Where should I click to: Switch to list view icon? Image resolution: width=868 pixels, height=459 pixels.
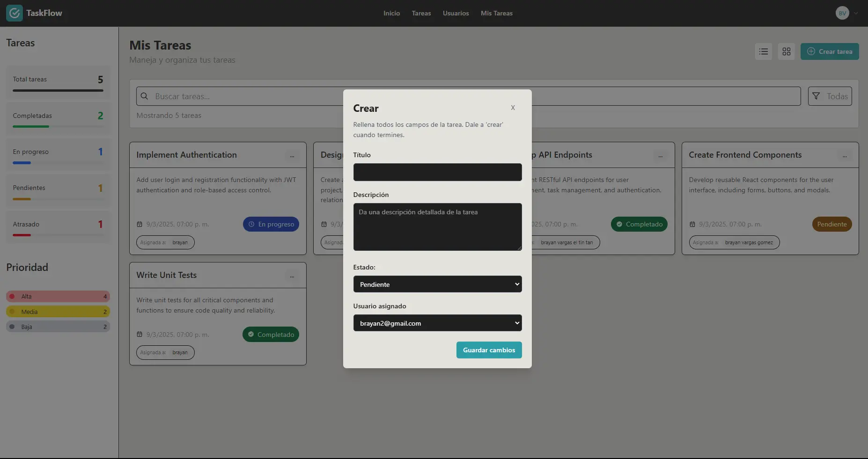(x=764, y=51)
